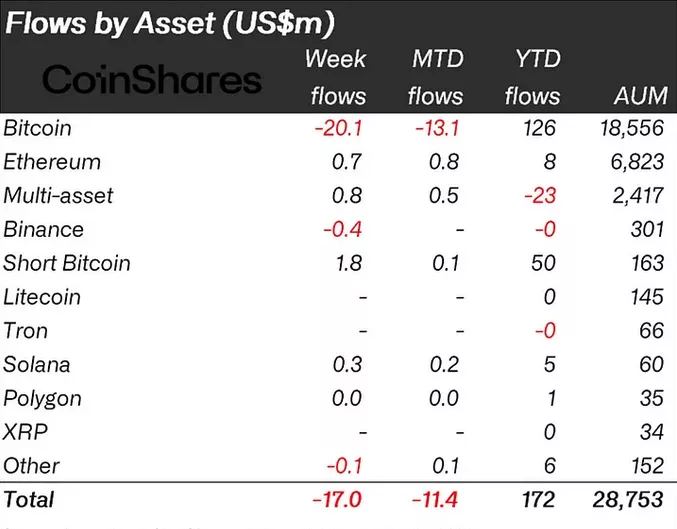
Task: Select the Bitcoin row label
Action: tap(38, 128)
